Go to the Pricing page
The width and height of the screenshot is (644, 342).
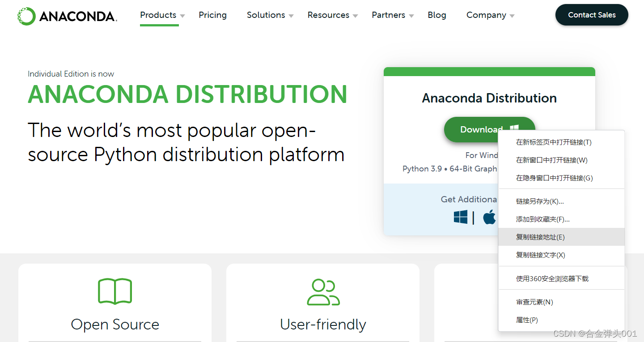pos(213,15)
